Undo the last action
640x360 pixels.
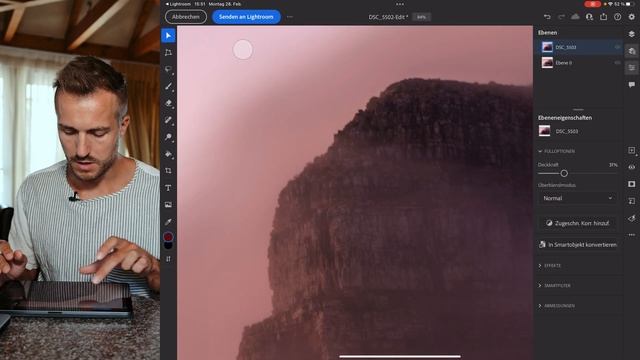pos(547,17)
